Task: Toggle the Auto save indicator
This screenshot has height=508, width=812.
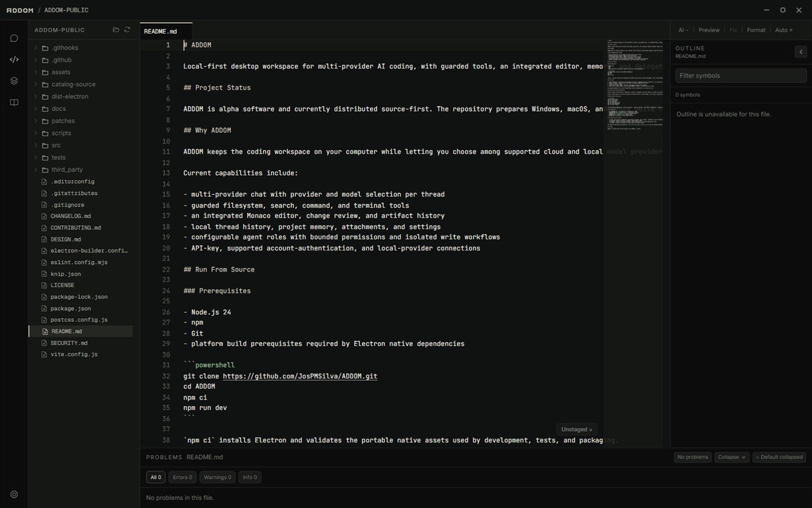Action: (784, 30)
